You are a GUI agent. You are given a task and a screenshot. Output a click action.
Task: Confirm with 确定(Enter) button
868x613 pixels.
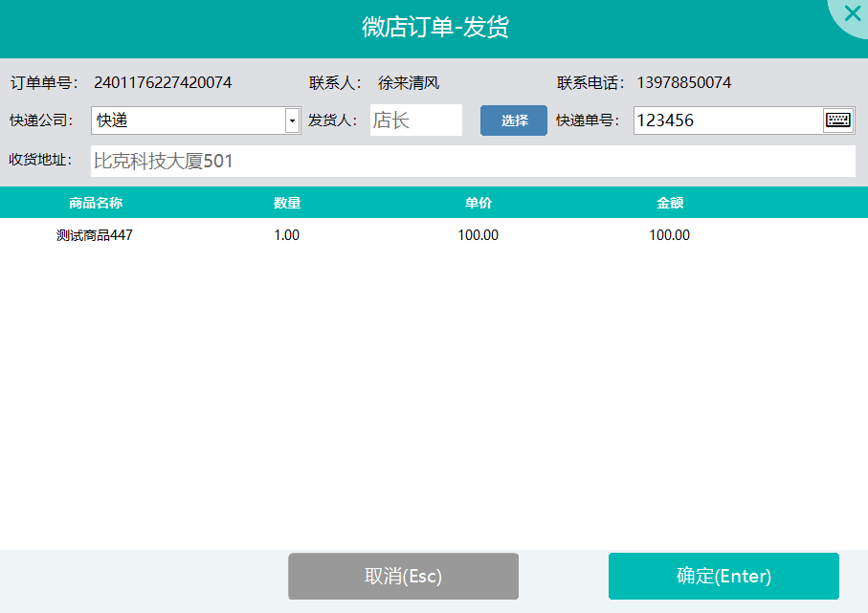723,576
